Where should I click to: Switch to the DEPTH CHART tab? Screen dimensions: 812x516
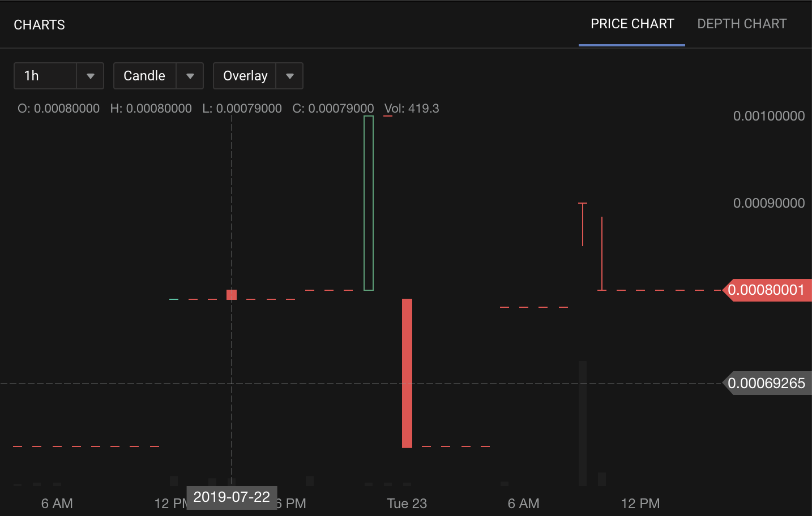[742, 24]
